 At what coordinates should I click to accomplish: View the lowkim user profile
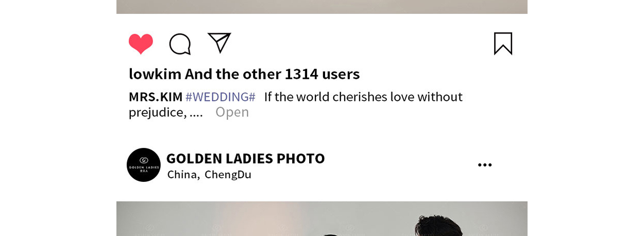155,74
